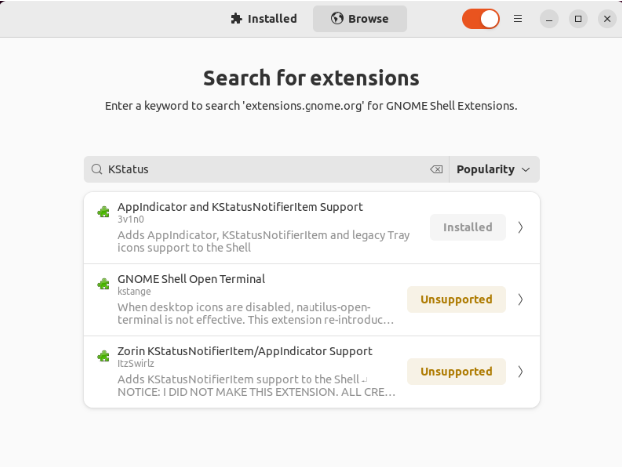622x467 pixels.
Task: Open the Popularity sort dropdown
Action: tap(494, 170)
